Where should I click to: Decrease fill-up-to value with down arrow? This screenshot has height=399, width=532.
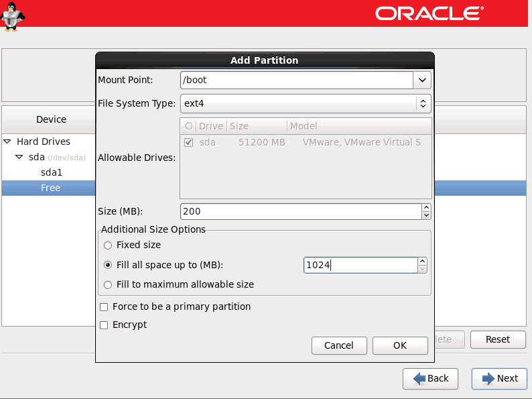coord(422,270)
